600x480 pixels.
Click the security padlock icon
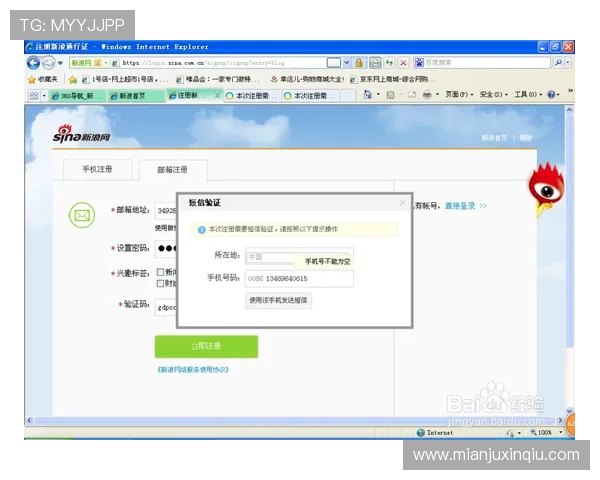pos(359,63)
